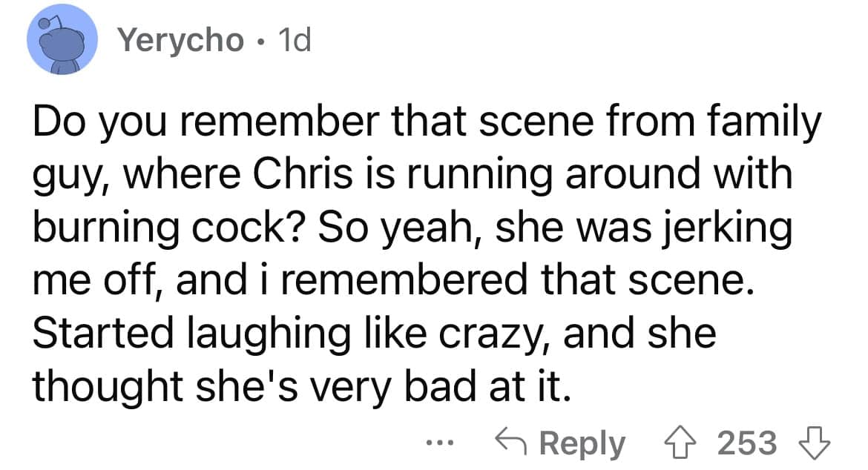Visit the Yerycho username profile link
Viewport: 868px width, 470px height.
pos(181,42)
